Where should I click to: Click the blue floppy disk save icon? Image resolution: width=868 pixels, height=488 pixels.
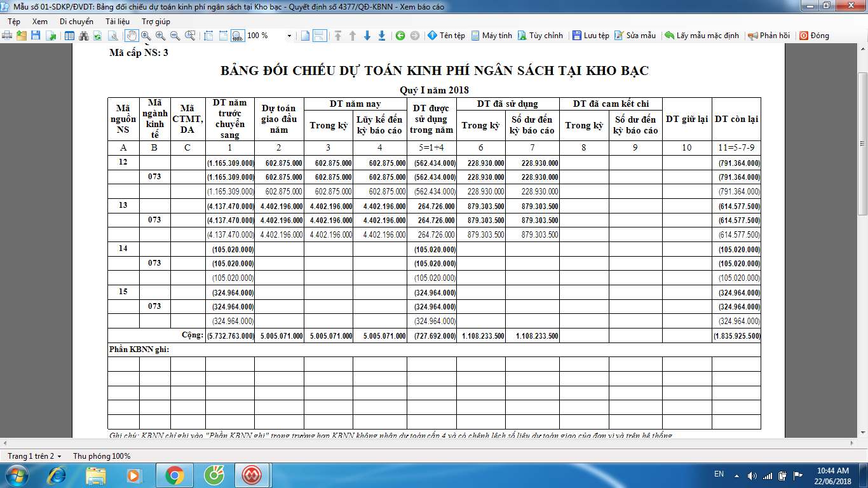coord(36,36)
